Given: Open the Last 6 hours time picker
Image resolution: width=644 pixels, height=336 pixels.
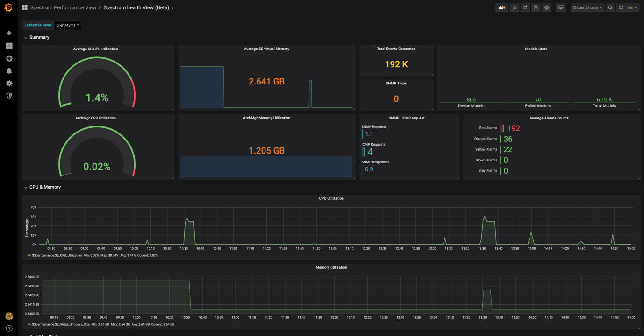Looking at the screenshot, I should coord(587,7).
